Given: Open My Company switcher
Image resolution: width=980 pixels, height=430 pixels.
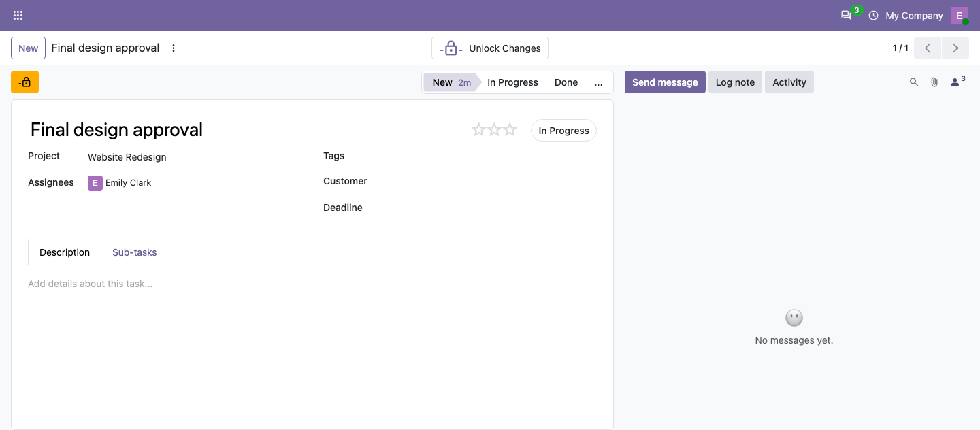Looking at the screenshot, I should pos(914,16).
